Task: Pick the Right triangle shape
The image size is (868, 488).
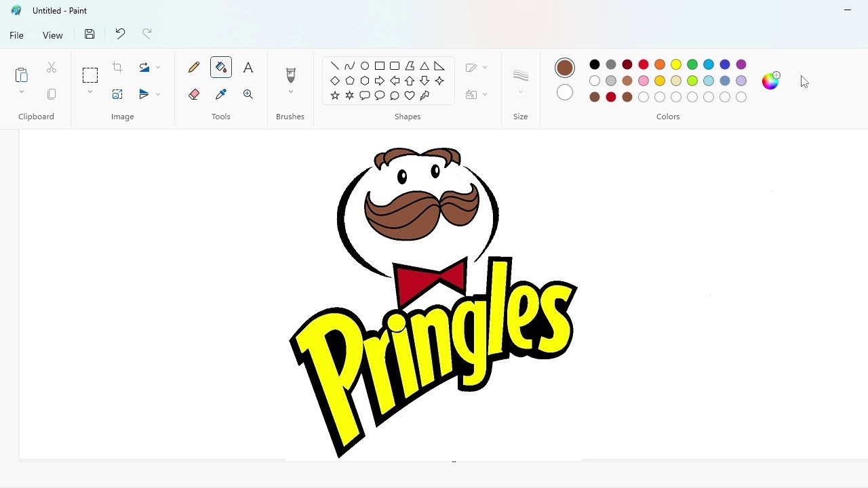Action: tap(439, 66)
